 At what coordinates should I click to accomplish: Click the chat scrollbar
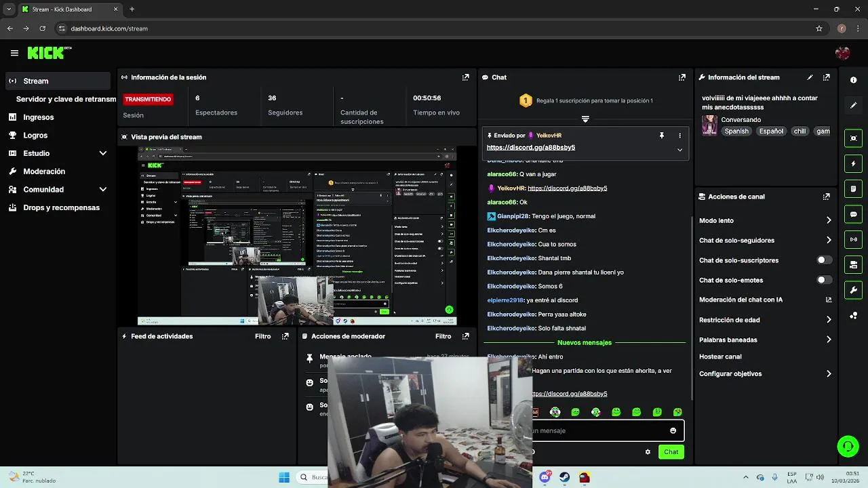pyautogui.click(x=691, y=308)
